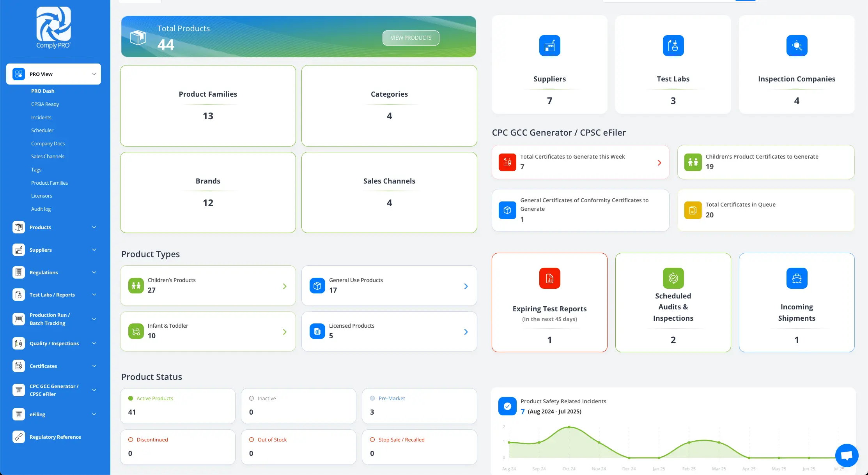Open Children's Products type card
This screenshot has width=868, height=475.
click(208, 286)
